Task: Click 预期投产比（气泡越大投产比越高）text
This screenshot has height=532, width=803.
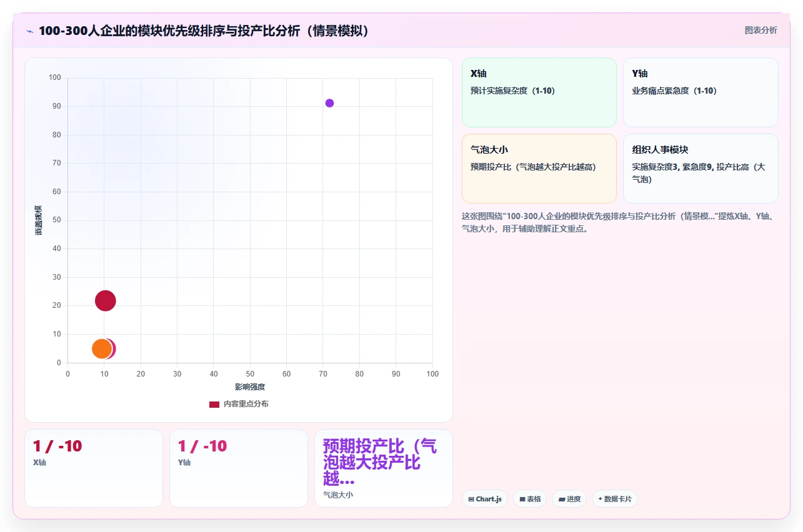Action: [x=534, y=167]
